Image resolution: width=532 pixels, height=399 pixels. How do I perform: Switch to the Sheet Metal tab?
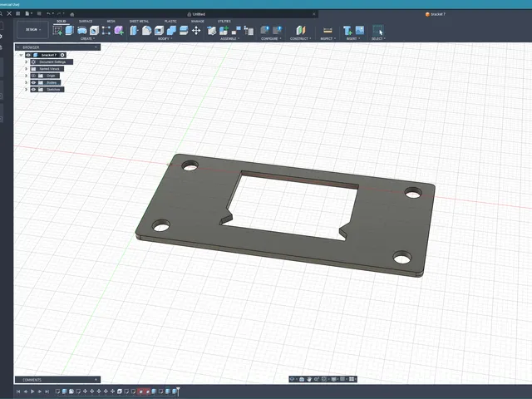(x=139, y=22)
